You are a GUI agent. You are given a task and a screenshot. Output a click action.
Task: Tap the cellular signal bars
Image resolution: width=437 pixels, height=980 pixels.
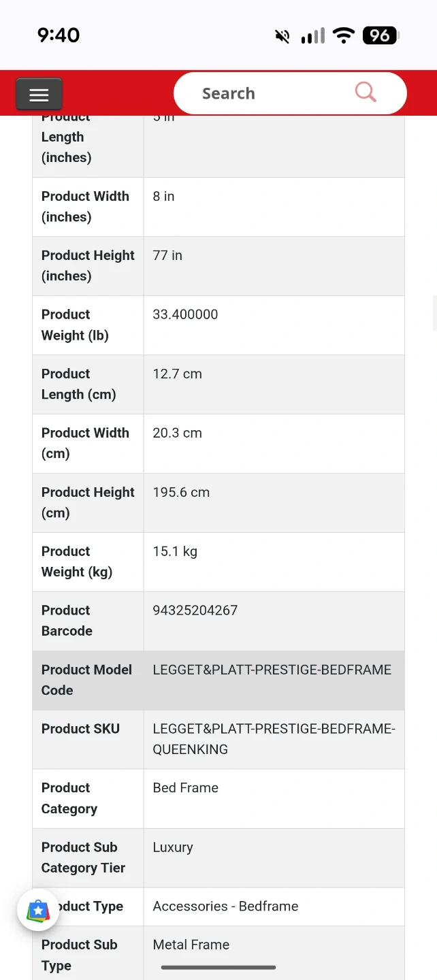click(x=313, y=35)
